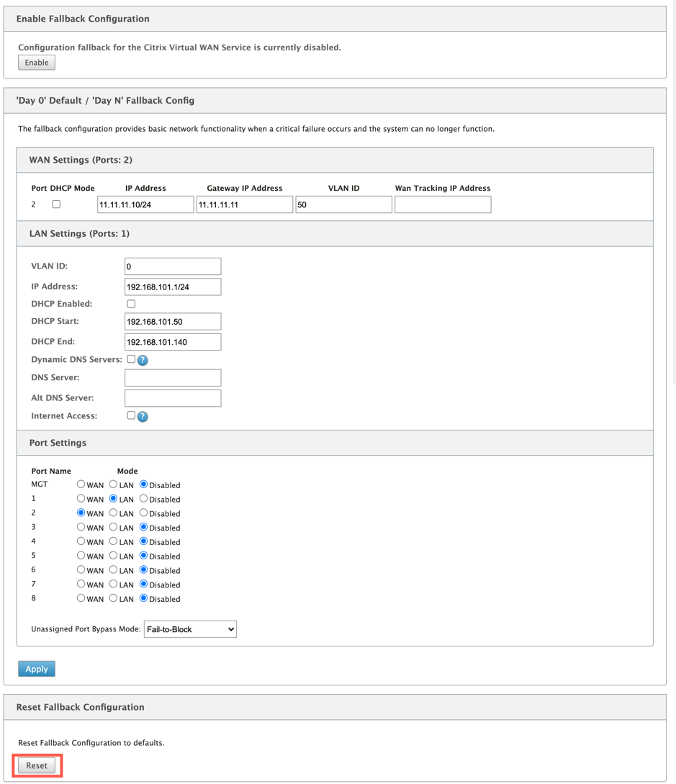This screenshot has height=784, width=676.
Task: Select Disabled mode for port 8
Action: click(x=143, y=598)
